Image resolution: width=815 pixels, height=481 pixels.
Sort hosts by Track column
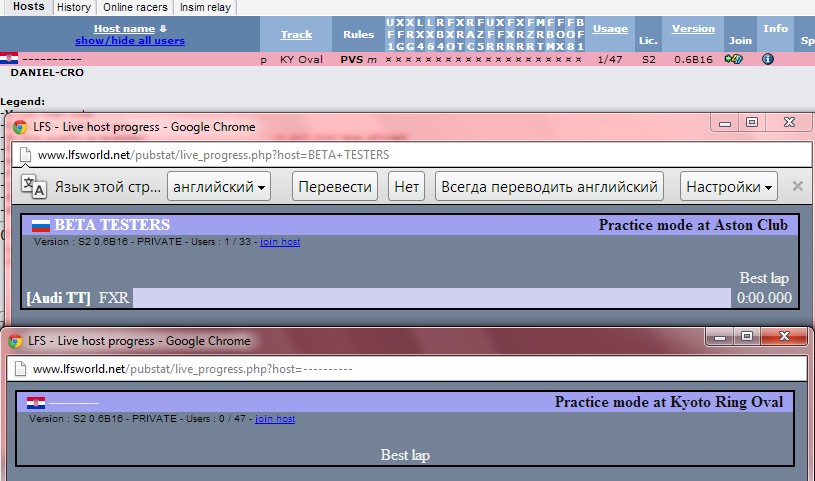coord(296,34)
